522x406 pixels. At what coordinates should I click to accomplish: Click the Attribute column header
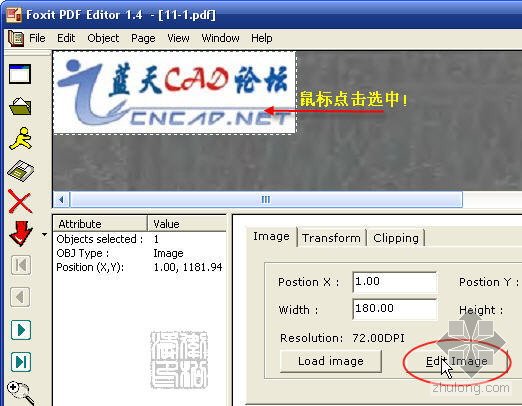[100, 224]
